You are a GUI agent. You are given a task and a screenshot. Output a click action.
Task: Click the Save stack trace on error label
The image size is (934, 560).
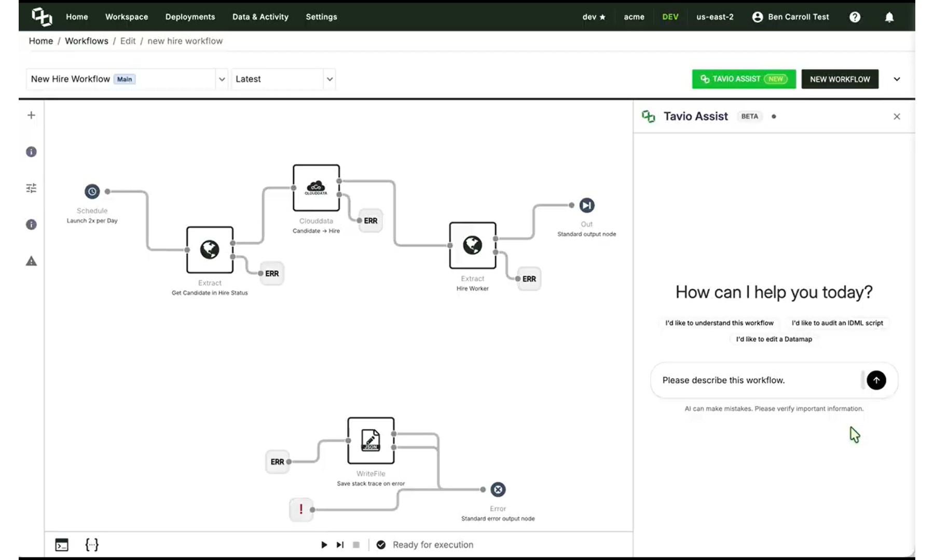point(370,484)
